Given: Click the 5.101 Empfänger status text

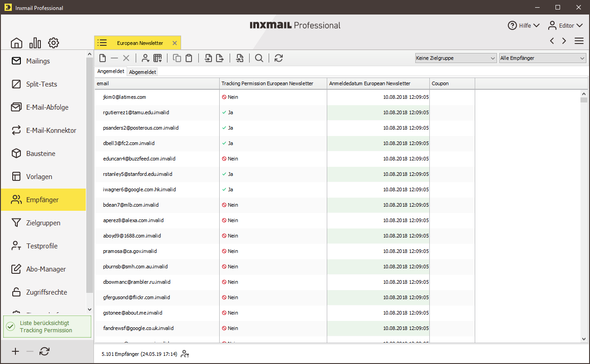Looking at the screenshot, I should pyautogui.click(x=139, y=354).
